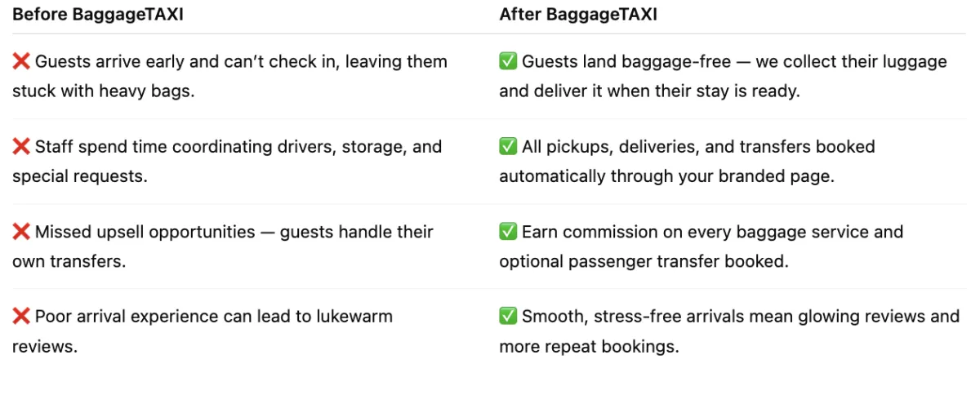The height and width of the screenshot is (395, 980).
Task: Click the red cross beside 'Missed upsell opportunities'
Action: tap(21, 232)
